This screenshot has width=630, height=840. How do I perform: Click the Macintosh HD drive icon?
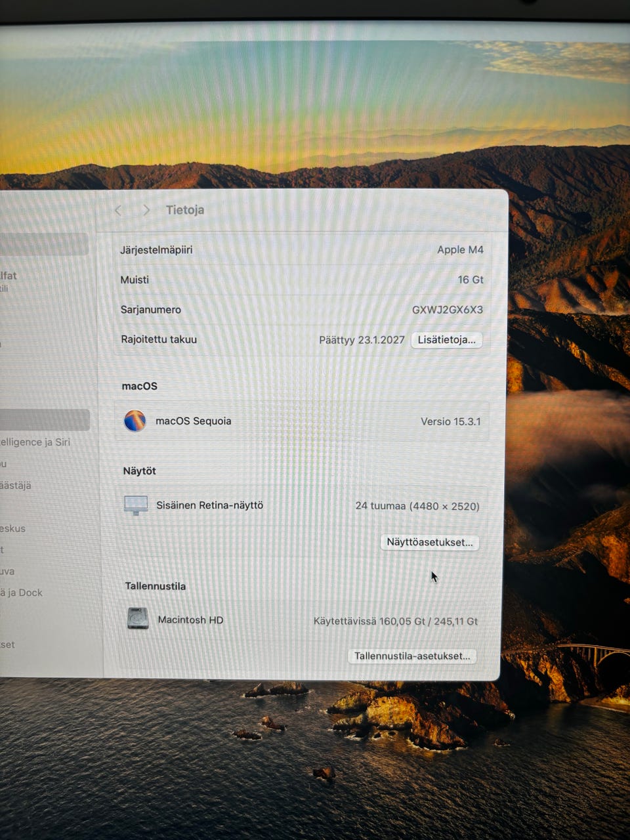(x=138, y=619)
